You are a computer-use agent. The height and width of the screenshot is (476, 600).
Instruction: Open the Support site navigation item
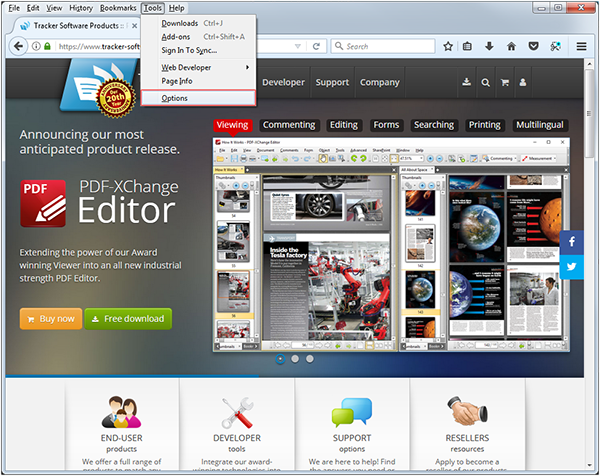332,82
